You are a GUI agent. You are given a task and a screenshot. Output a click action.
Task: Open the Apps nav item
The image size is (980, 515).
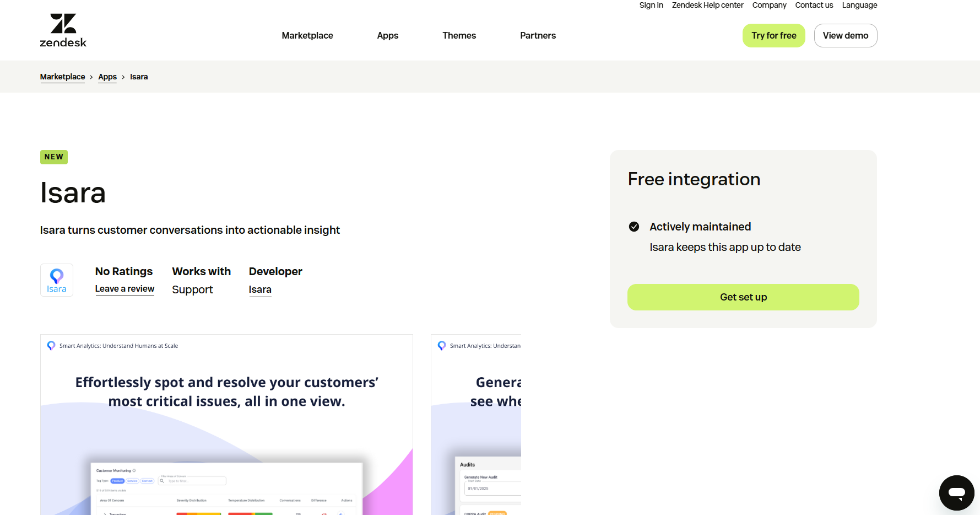click(388, 35)
